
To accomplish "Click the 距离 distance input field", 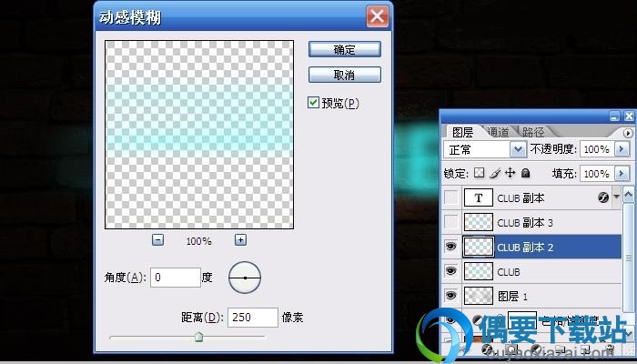I will [253, 318].
